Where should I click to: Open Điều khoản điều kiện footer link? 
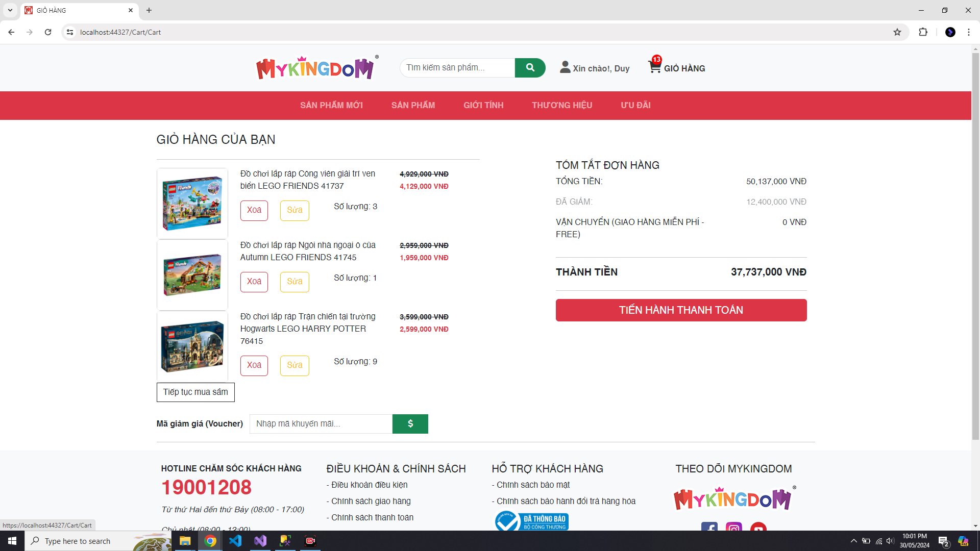click(x=369, y=485)
